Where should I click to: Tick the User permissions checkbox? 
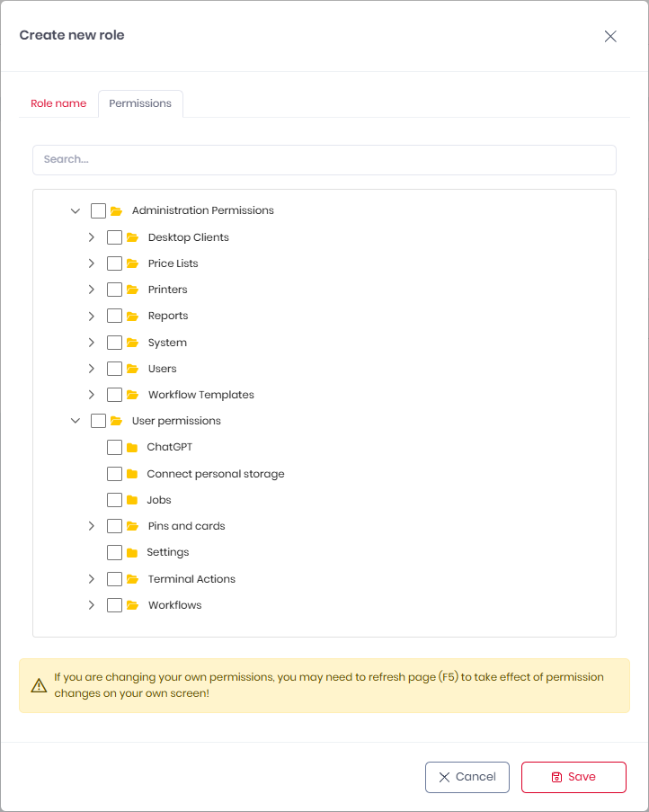(98, 421)
